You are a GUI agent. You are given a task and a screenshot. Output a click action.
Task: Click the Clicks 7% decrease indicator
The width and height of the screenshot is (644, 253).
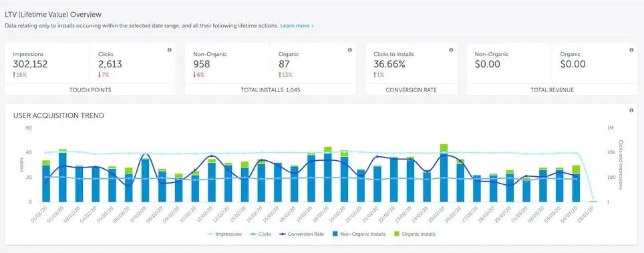pos(104,75)
